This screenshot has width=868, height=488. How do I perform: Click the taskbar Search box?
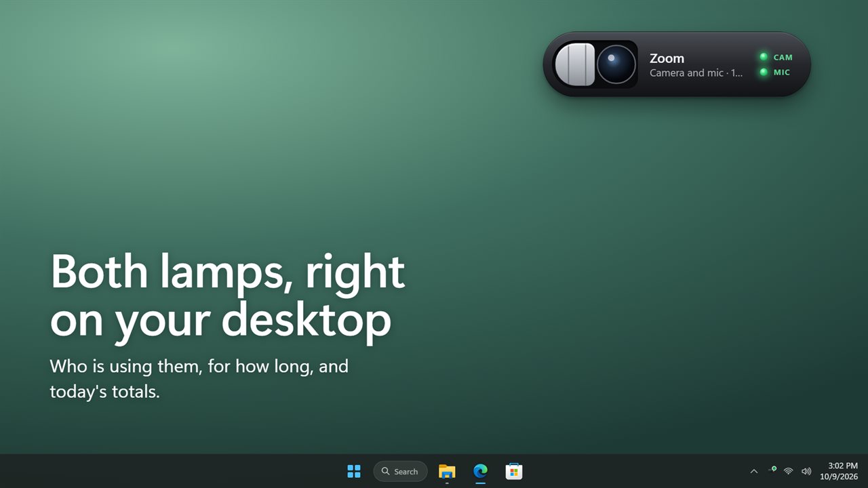pos(400,471)
